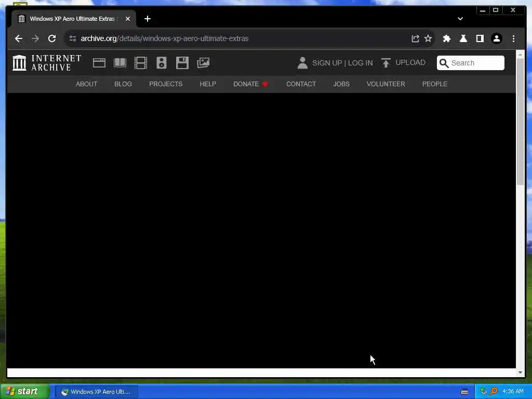Open the DONATE menu item
This screenshot has width=532, height=399.
(x=250, y=84)
